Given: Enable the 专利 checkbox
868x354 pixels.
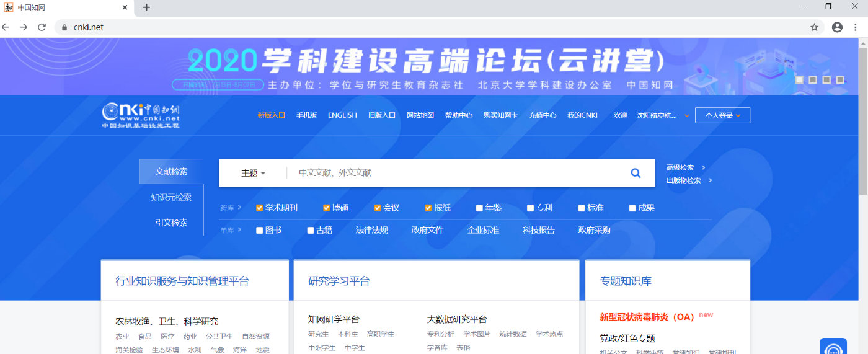Looking at the screenshot, I should pos(531,208).
